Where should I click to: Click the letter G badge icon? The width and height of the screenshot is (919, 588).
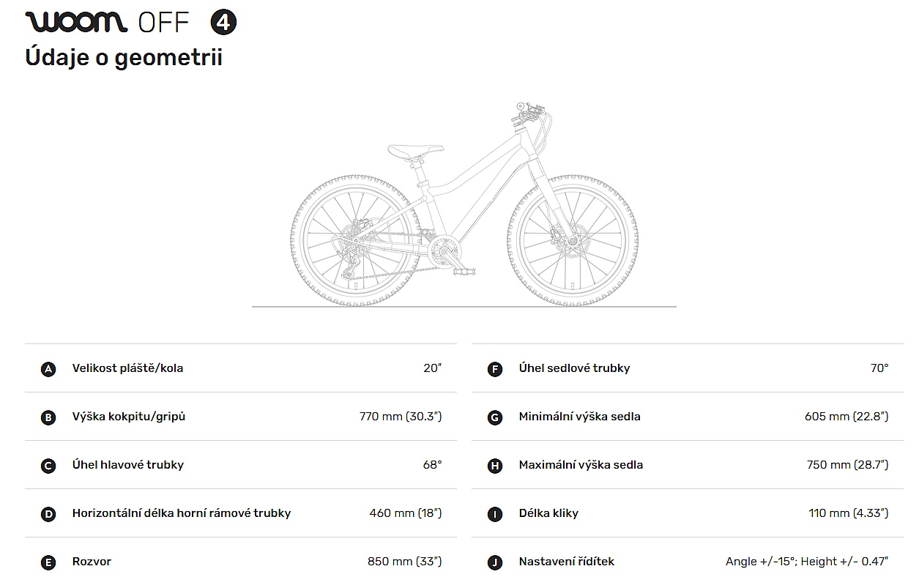[495, 417]
